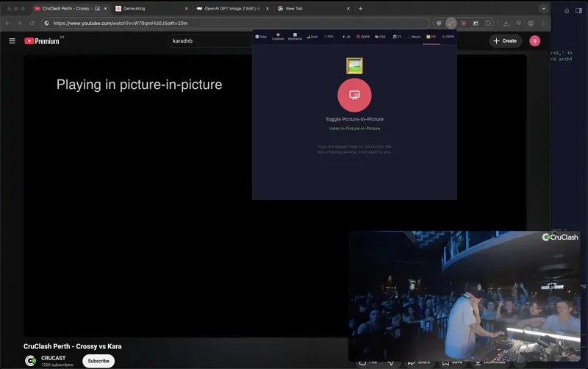Image resolution: width=588 pixels, height=369 pixels.
Task: Click the Subscribe button
Action: [98, 361]
